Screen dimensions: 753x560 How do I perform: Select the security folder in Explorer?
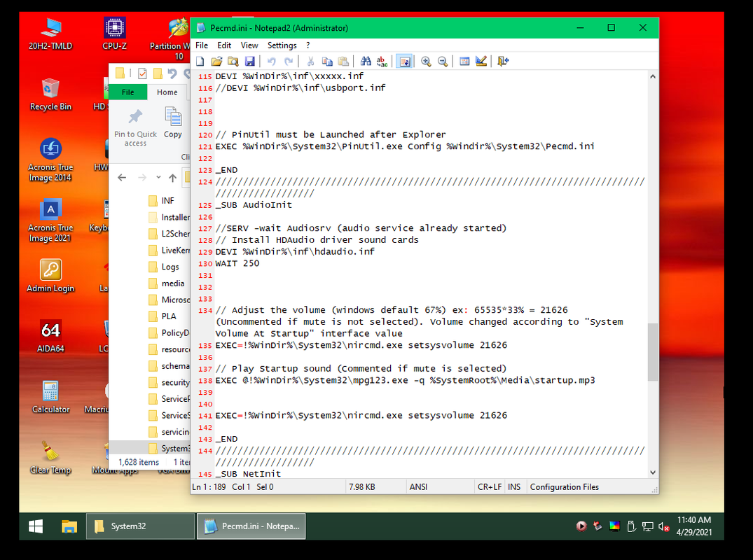[x=169, y=382]
